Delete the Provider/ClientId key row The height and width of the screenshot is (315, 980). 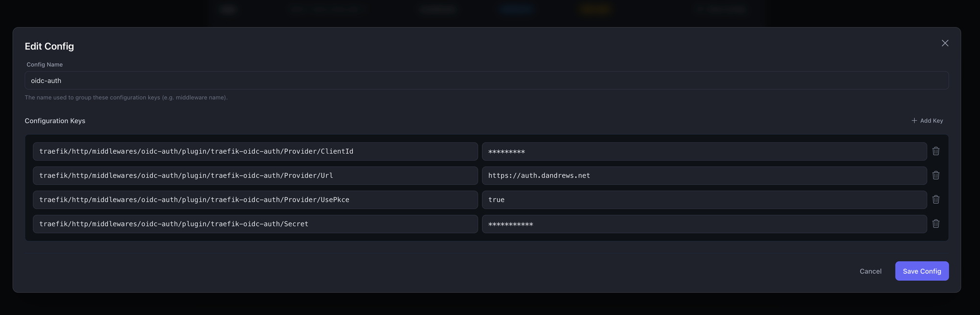tap(935, 151)
